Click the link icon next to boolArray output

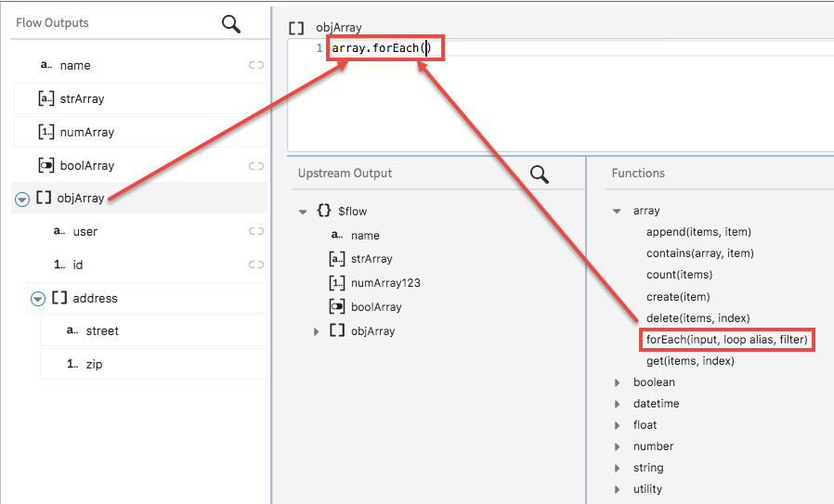tap(256, 166)
